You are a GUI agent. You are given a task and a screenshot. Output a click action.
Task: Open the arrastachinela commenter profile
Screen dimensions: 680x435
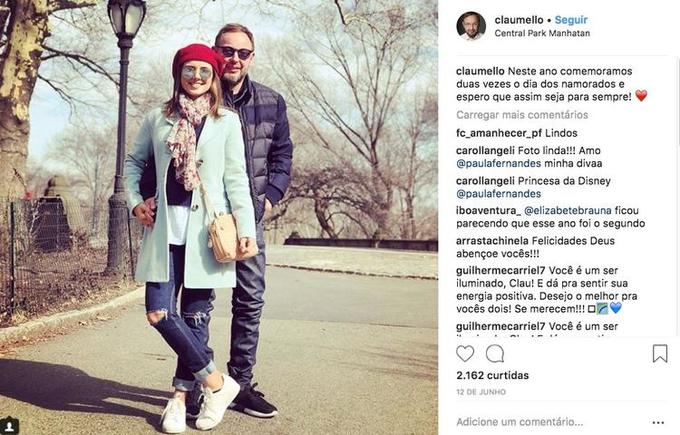492,241
